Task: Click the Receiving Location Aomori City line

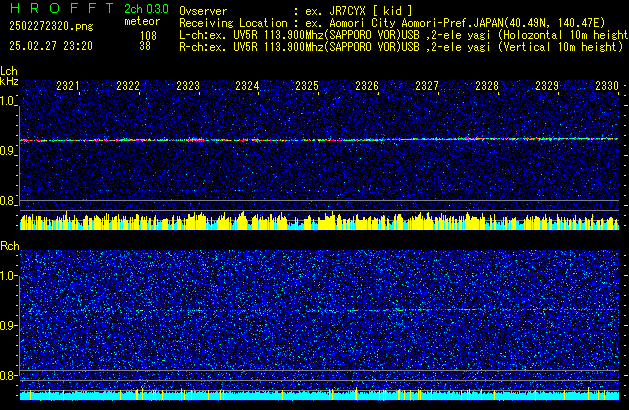Action: tap(392, 23)
